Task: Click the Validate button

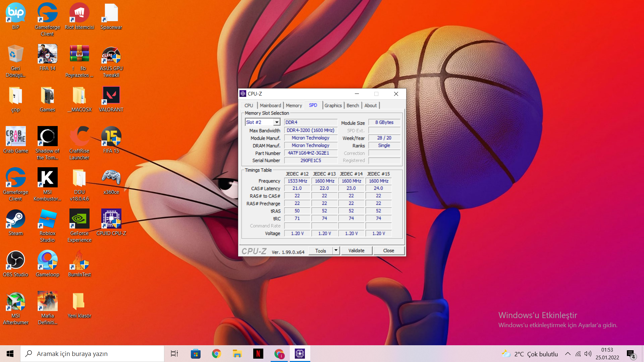Action: coord(356,250)
